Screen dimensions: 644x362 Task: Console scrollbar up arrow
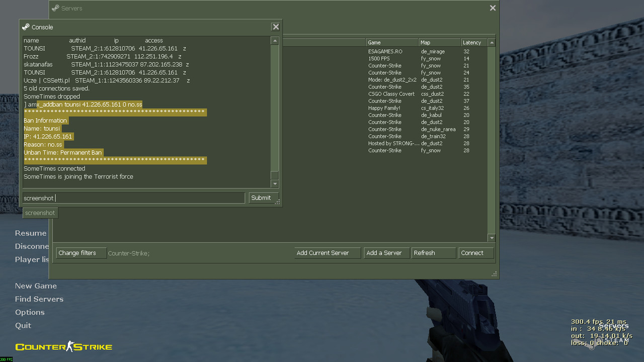click(x=275, y=41)
